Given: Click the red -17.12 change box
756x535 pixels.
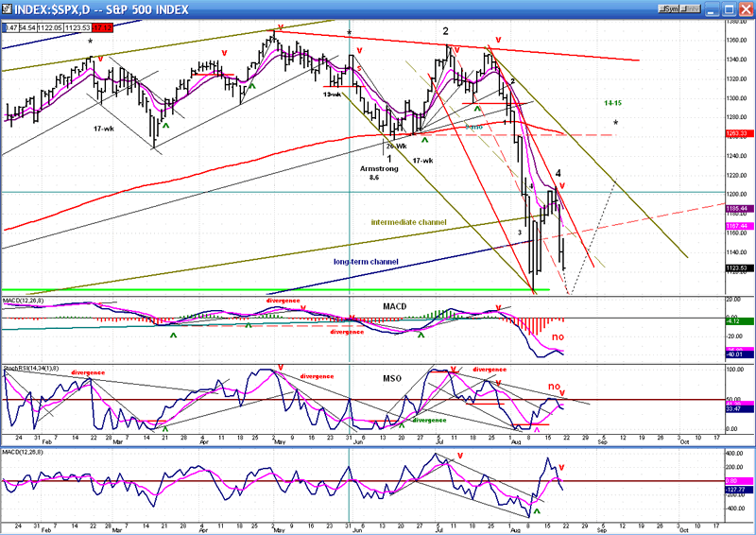Looking at the screenshot, I should click(103, 28).
